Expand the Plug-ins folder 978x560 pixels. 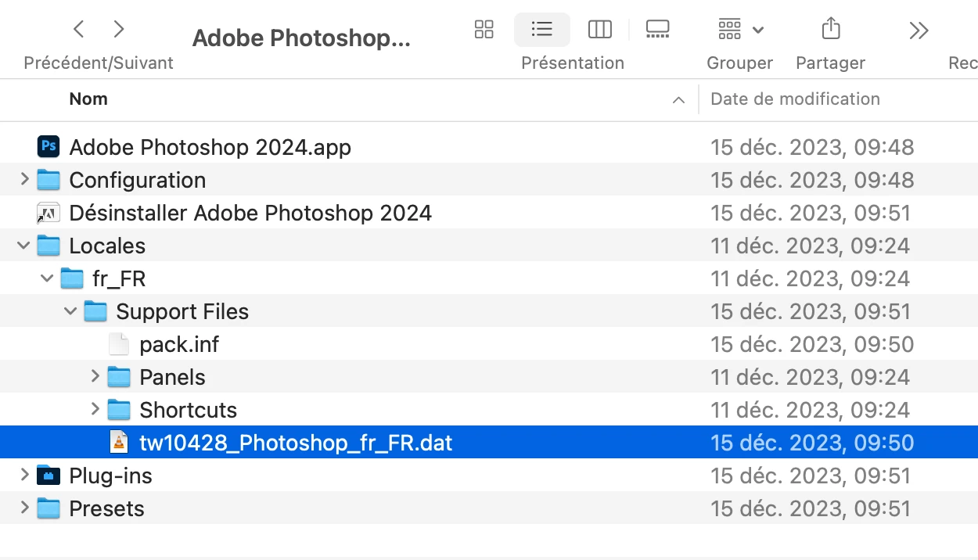[x=25, y=476]
